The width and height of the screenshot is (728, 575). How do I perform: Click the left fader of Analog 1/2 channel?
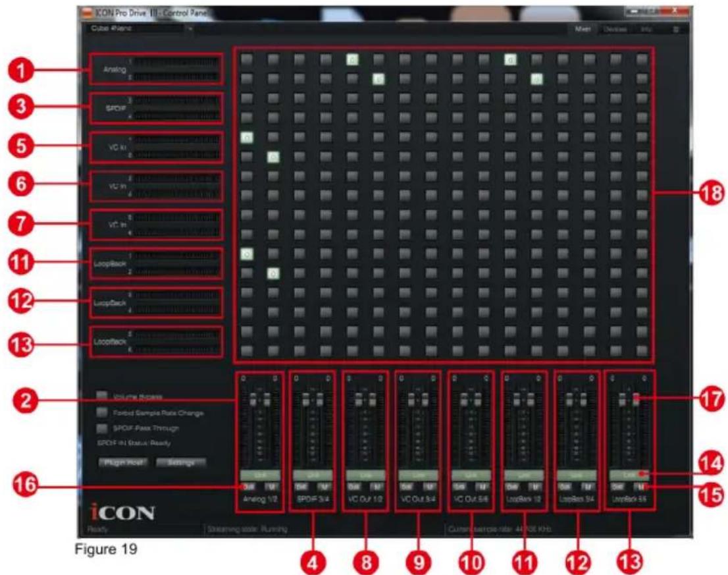(253, 399)
